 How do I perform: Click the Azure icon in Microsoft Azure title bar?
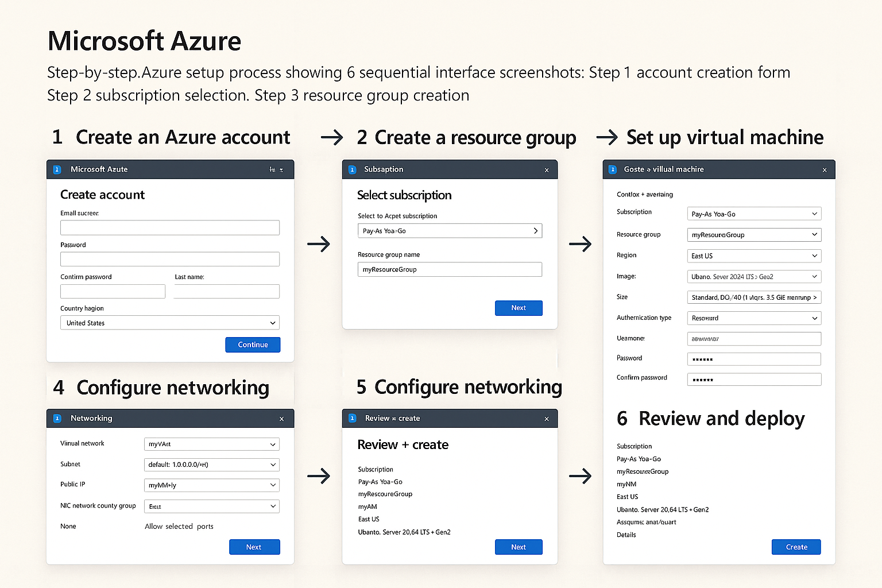click(57, 169)
